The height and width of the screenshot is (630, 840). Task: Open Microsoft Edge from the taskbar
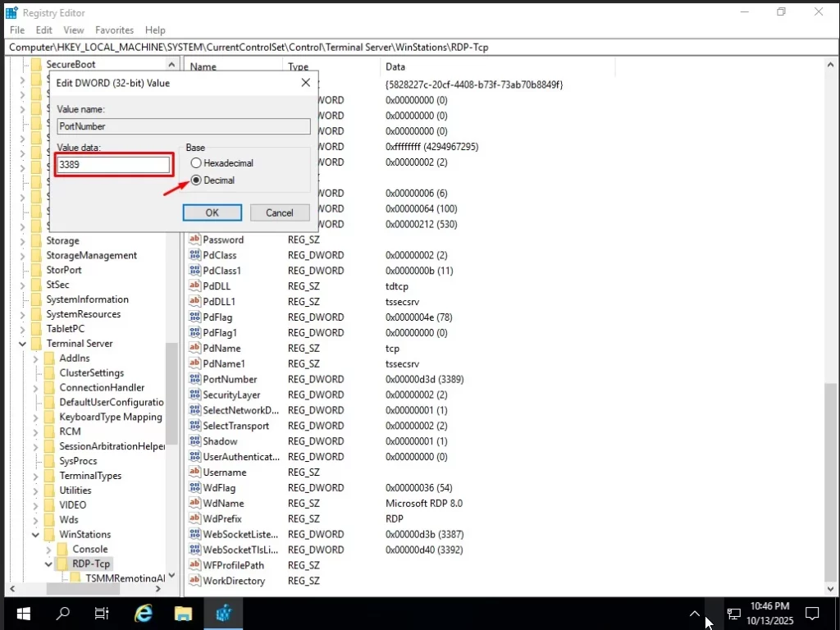click(x=143, y=613)
